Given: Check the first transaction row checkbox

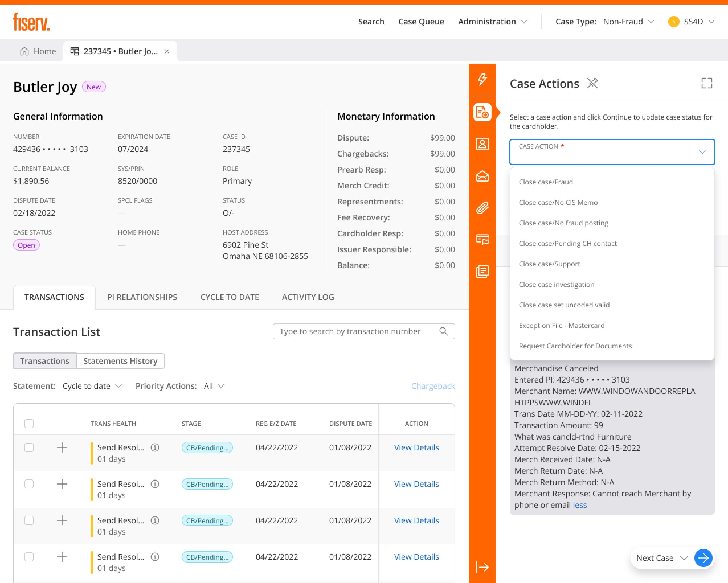Looking at the screenshot, I should click(x=29, y=447).
